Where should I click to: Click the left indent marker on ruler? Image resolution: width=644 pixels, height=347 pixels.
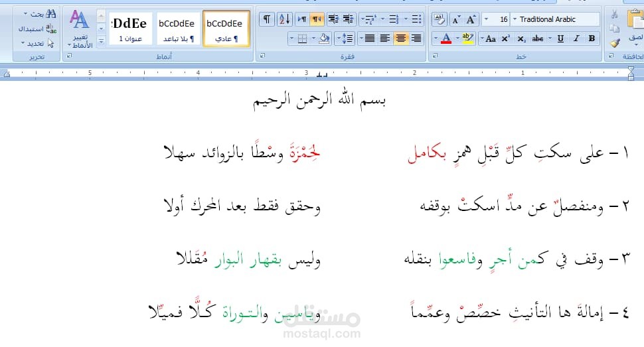[x=7, y=74]
